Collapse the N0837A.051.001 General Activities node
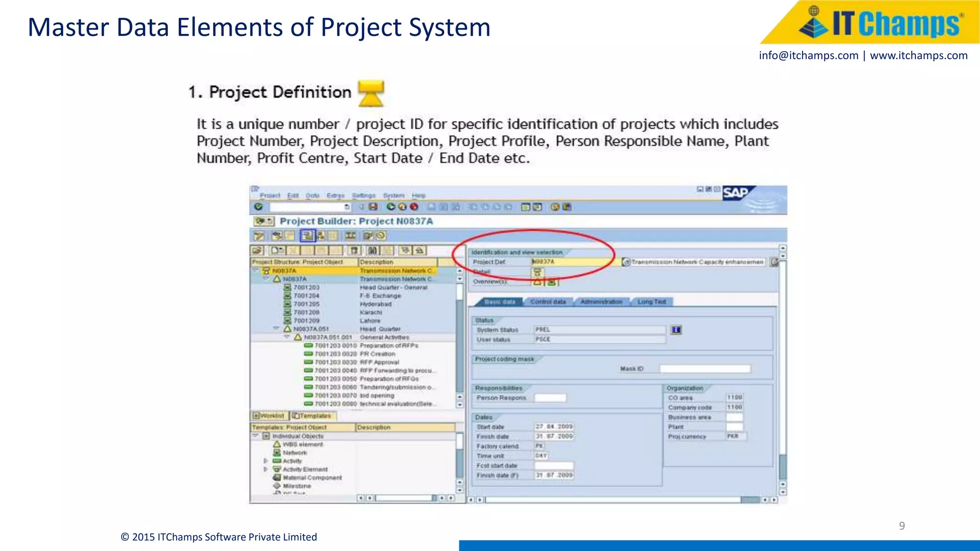The width and height of the screenshot is (980, 551). (287, 337)
